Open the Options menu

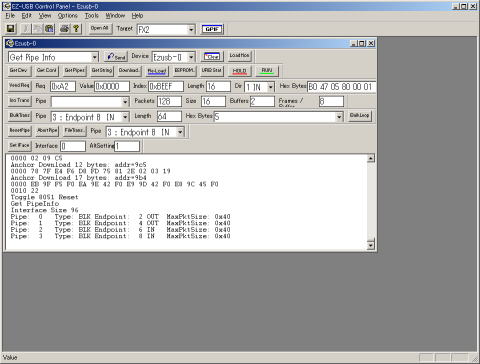[x=68, y=16]
